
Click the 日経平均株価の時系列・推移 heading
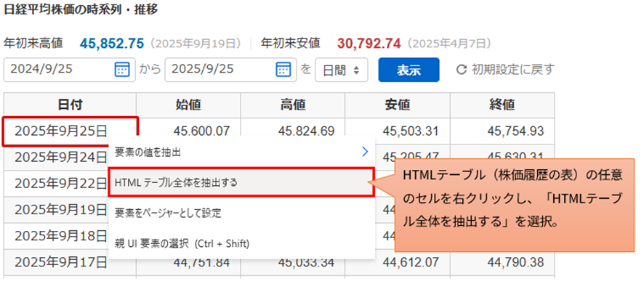81,10
